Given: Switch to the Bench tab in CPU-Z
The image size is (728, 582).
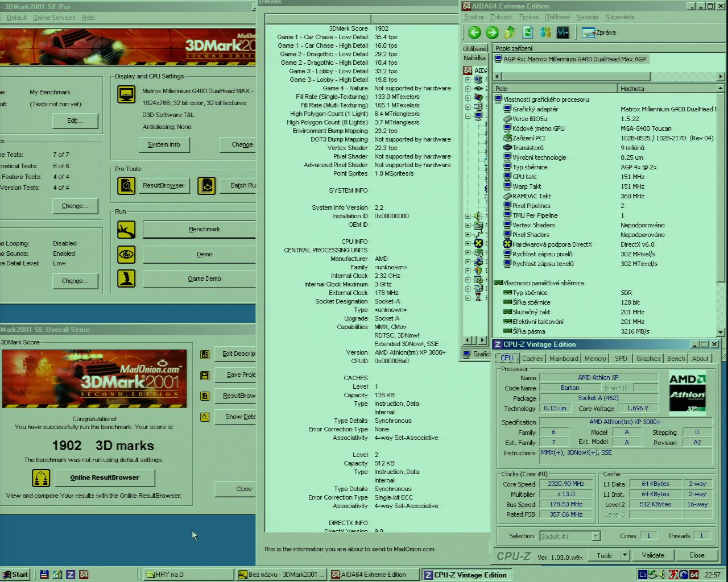Looking at the screenshot, I should pos(676,359).
